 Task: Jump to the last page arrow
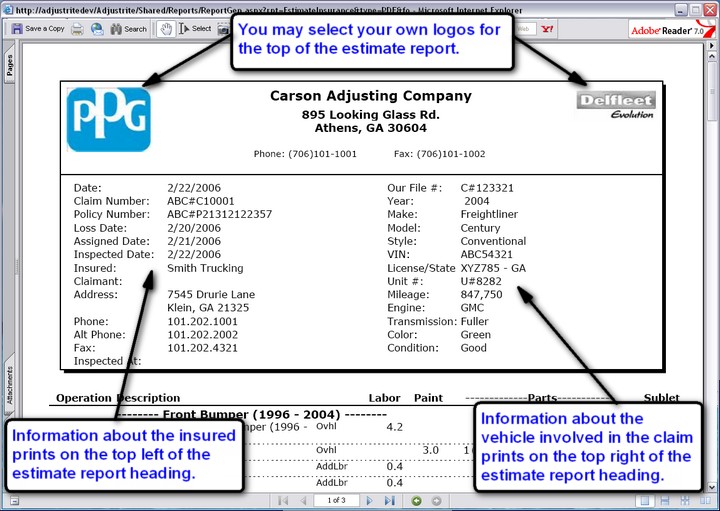coord(389,500)
